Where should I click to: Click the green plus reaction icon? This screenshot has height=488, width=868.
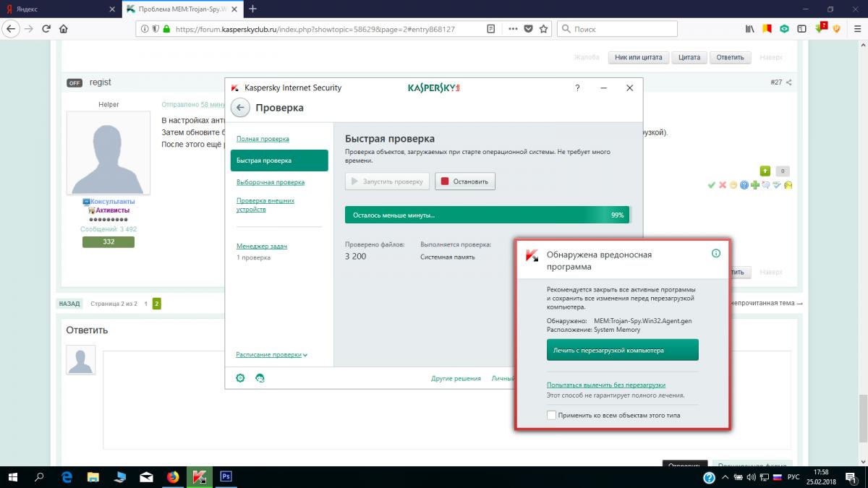[755, 185]
